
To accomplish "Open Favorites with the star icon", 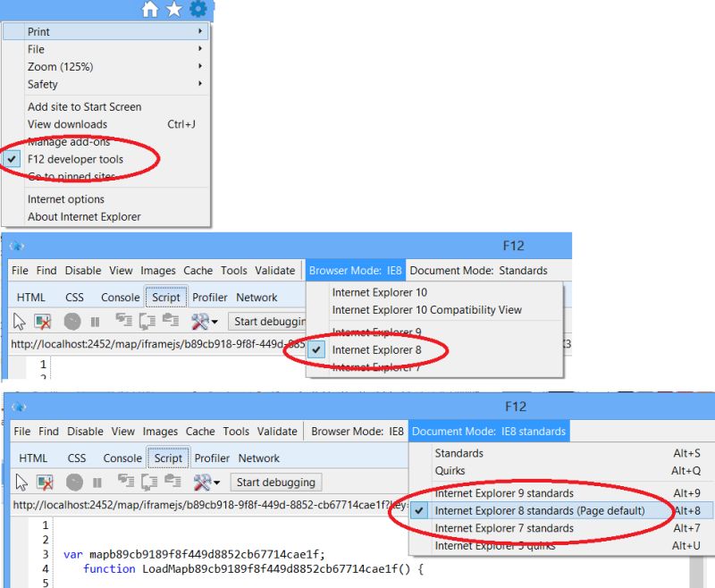I will point(173,9).
